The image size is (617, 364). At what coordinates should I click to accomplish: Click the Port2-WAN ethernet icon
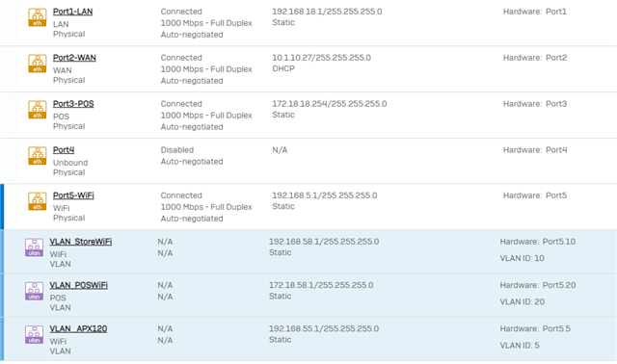tap(37, 64)
